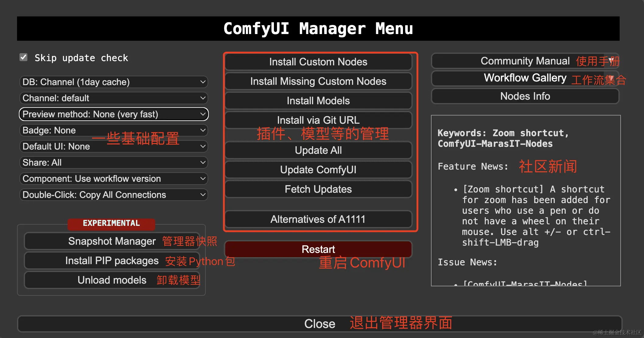Expand the Channel: default dropdown
644x338 pixels.
point(114,98)
